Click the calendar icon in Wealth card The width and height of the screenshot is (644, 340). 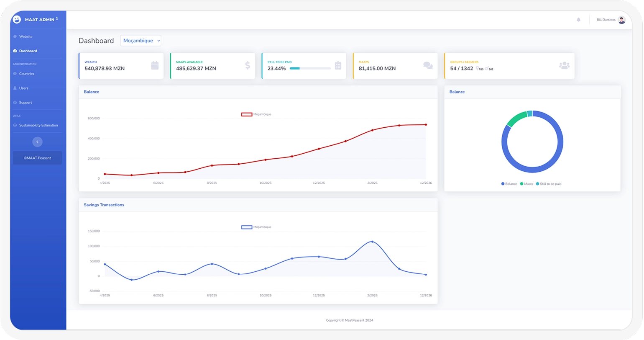[155, 65]
